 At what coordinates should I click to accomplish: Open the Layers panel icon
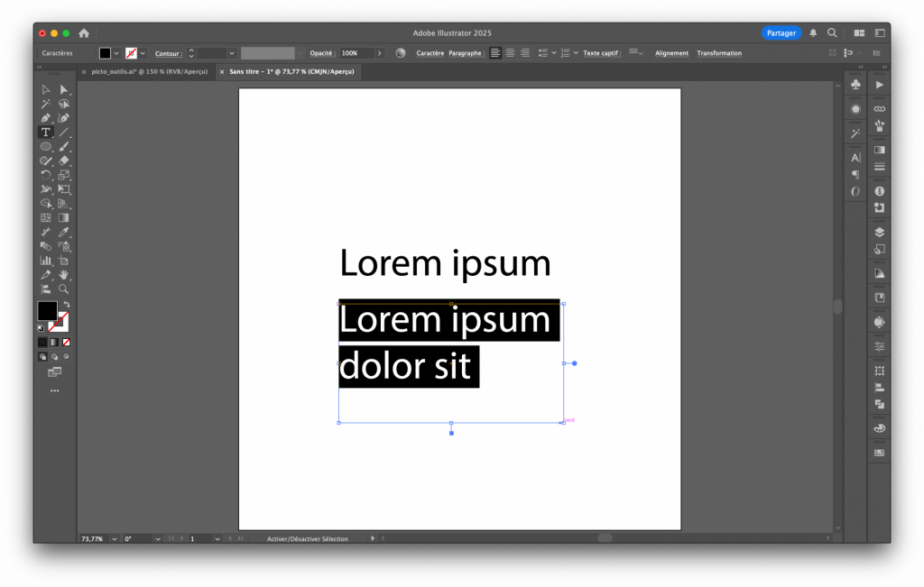click(x=880, y=232)
